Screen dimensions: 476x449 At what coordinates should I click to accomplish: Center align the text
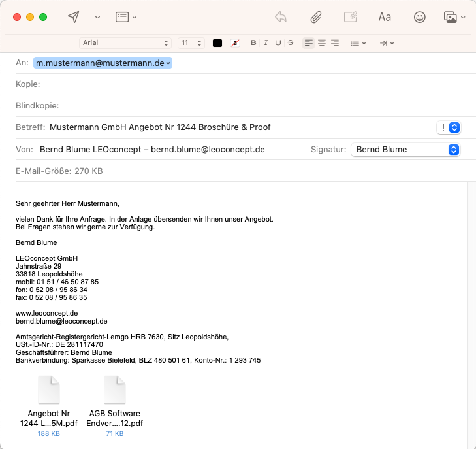321,43
